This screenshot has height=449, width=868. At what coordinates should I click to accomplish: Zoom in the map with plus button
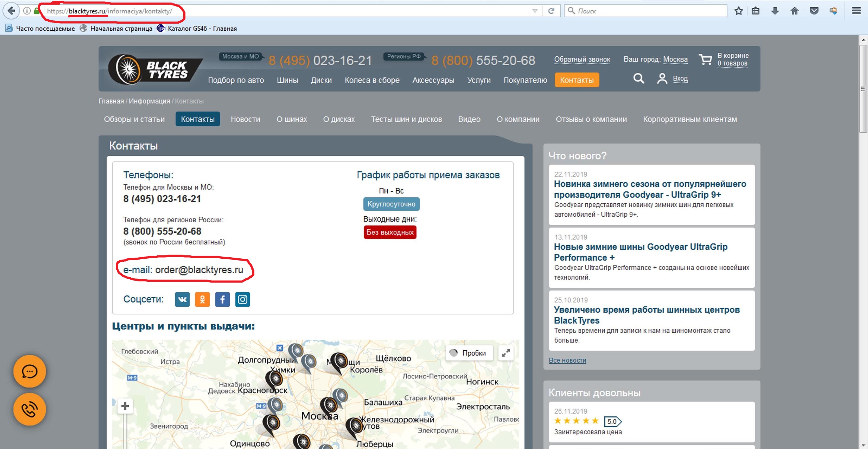pos(125,406)
